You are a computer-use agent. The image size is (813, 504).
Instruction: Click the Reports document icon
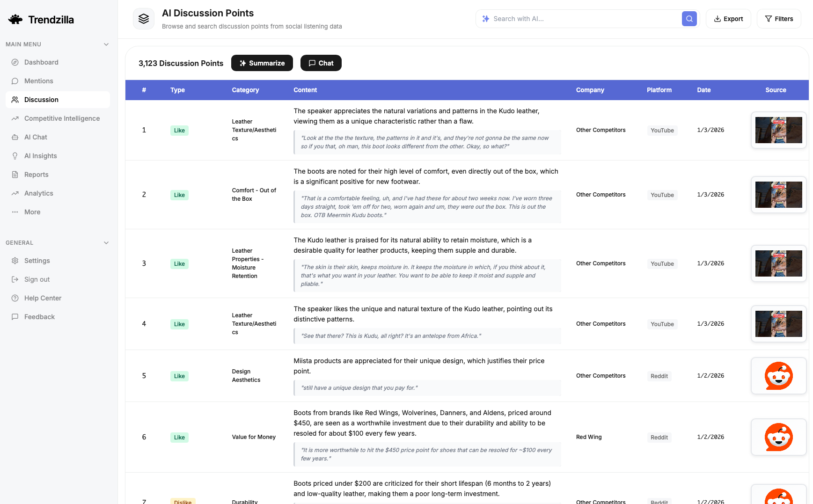(x=15, y=175)
